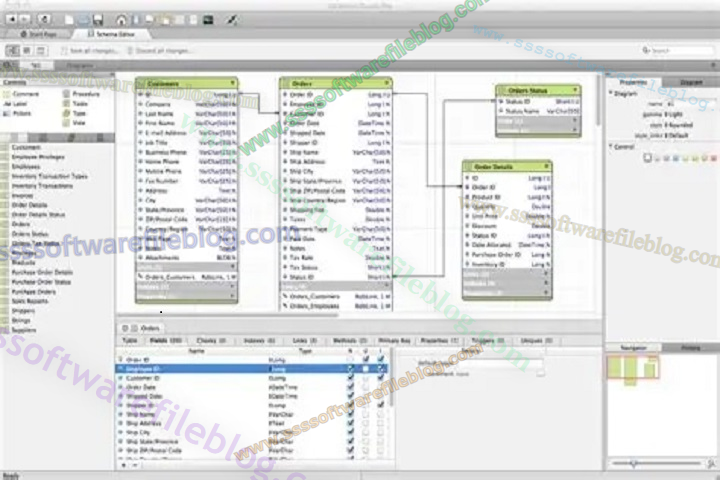Click Discard all changes button

click(158, 50)
